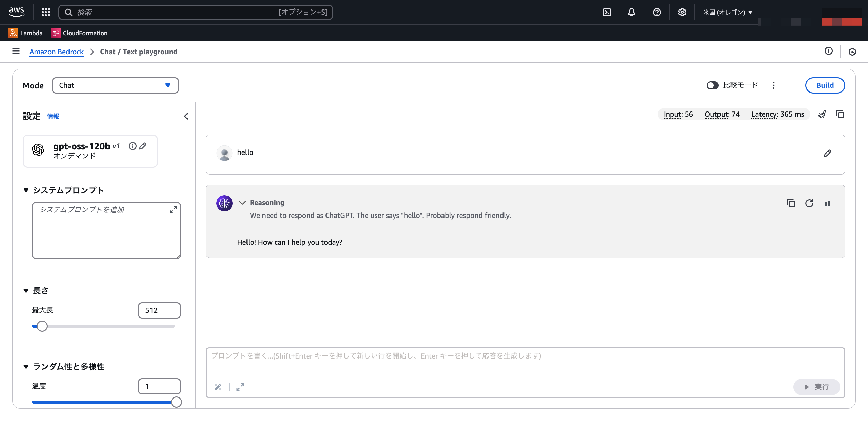The height and width of the screenshot is (429, 868).
Task: Open Lambda shortcut in favorites bar
Action: click(x=25, y=33)
